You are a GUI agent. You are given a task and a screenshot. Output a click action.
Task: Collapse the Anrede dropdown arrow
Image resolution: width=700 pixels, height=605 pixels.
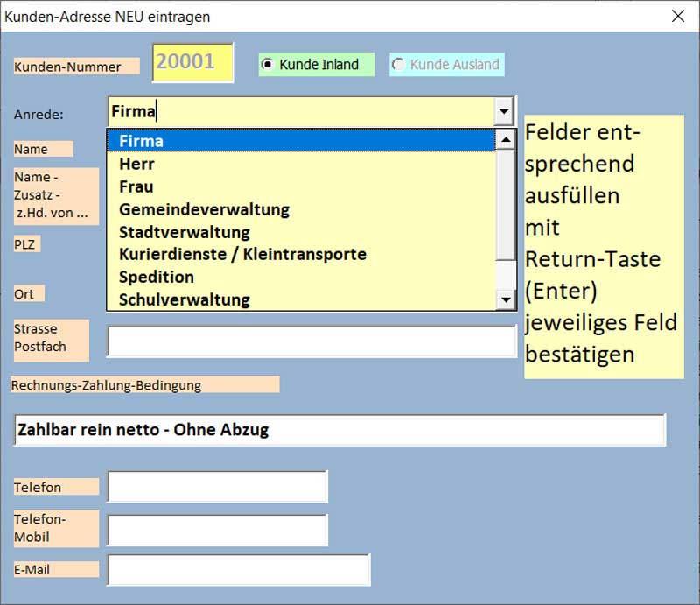tap(504, 112)
